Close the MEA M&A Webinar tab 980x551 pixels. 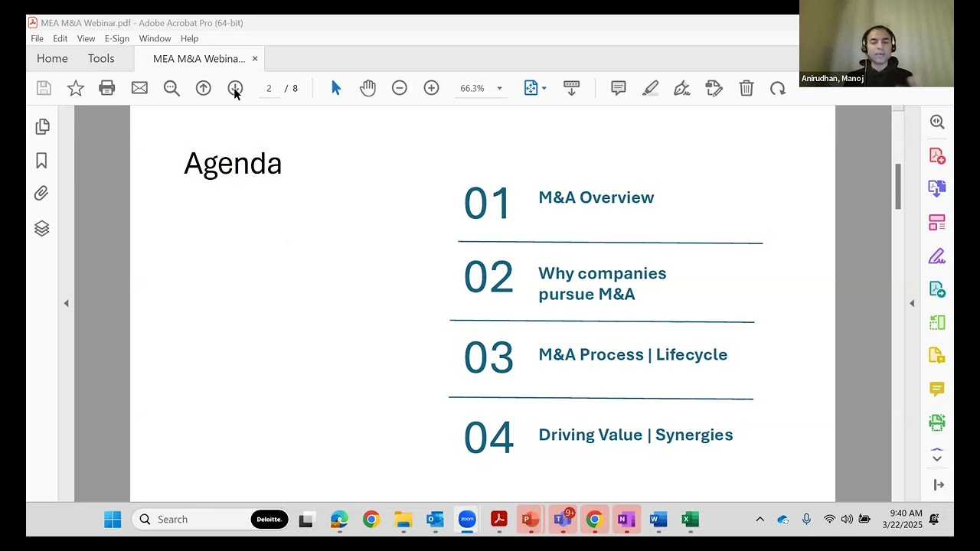(255, 59)
